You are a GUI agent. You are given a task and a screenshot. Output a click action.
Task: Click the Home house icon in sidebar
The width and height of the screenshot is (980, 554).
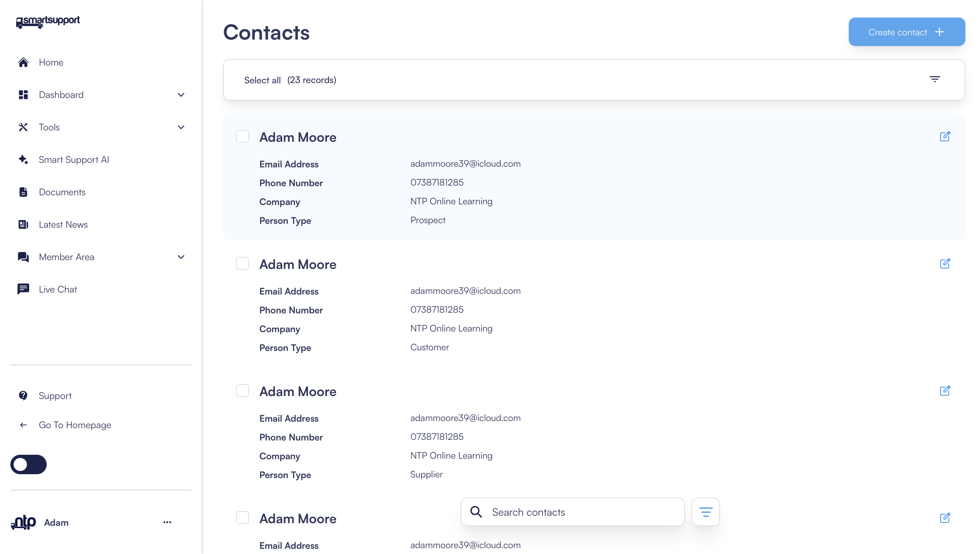pos(23,62)
